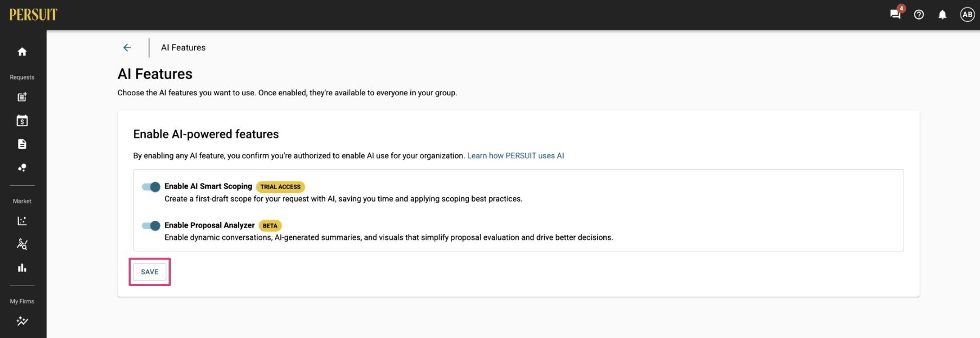The width and height of the screenshot is (980, 338).
Task: Toggle Enable AI Smart Scoping switch
Action: point(151,187)
